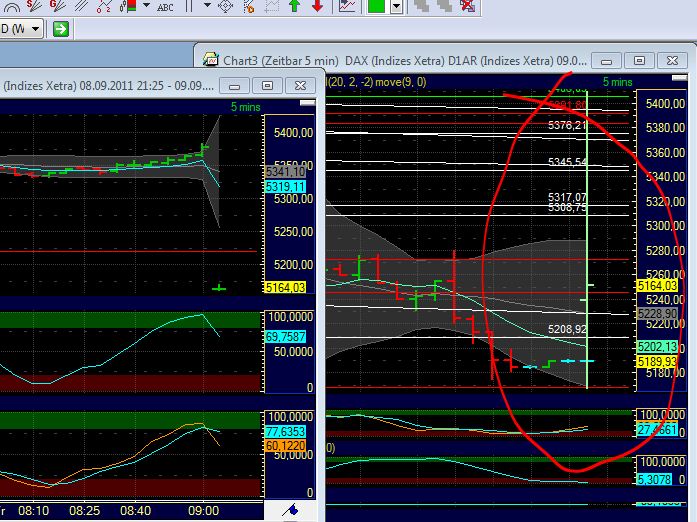Image resolution: width=697 pixels, height=522 pixels.
Task: Select the ABC text label tool
Action: pos(165,7)
